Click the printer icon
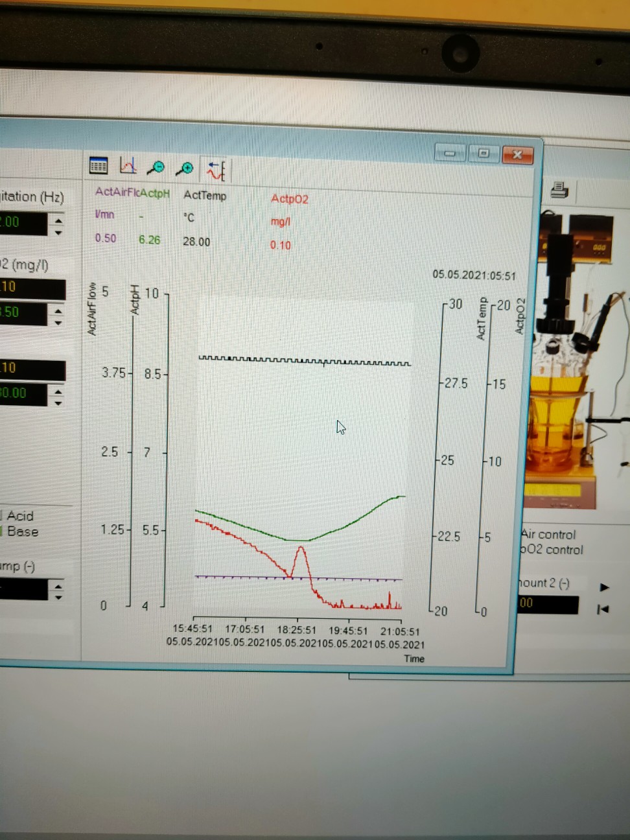The image size is (630, 840). click(559, 191)
